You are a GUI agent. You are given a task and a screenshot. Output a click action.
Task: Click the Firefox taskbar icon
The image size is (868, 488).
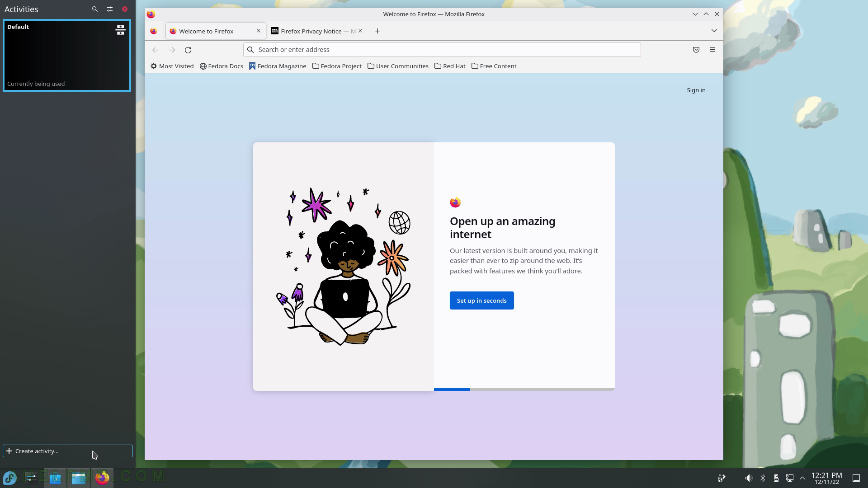(x=102, y=478)
